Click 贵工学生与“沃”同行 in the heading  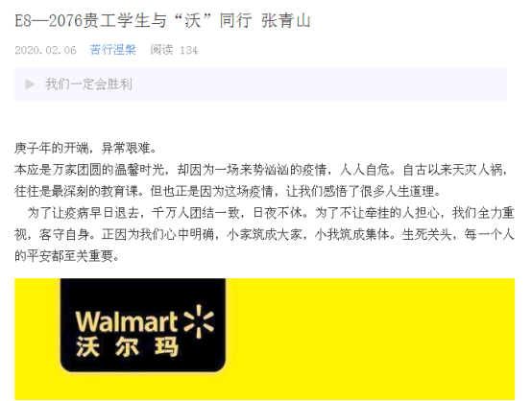(x=168, y=20)
